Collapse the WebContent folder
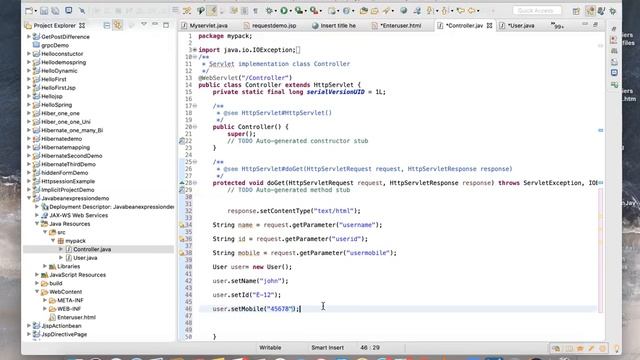Viewport: 640px width, 360px height. (x=37, y=291)
